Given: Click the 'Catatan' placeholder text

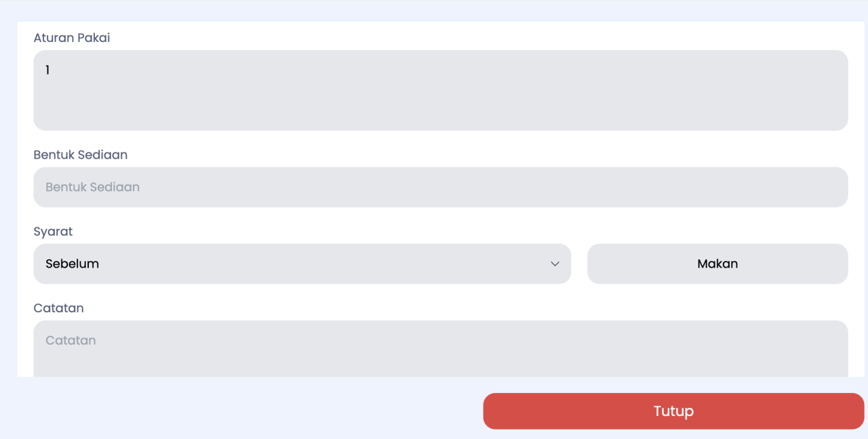Looking at the screenshot, I should [x=71, y=340].
